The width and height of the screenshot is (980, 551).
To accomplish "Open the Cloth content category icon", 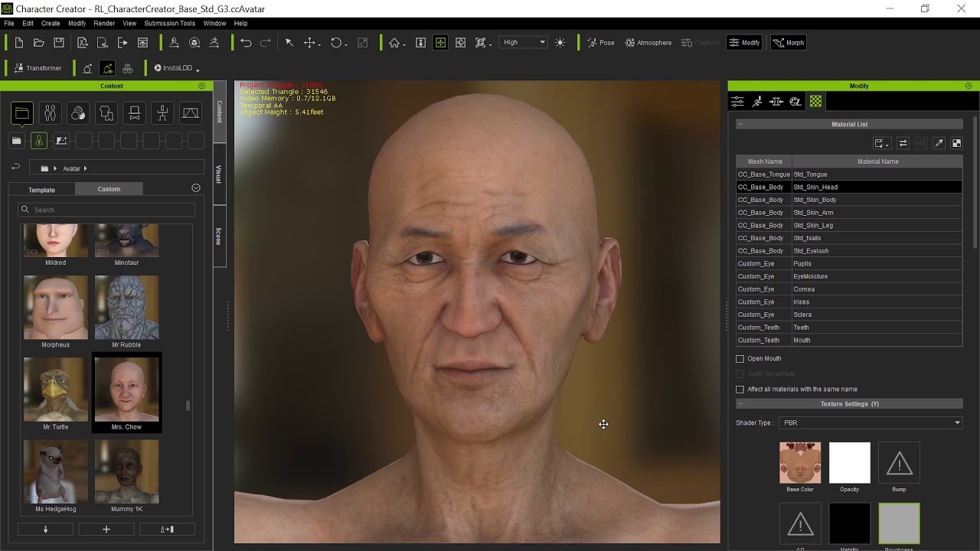I will point(106,113).
